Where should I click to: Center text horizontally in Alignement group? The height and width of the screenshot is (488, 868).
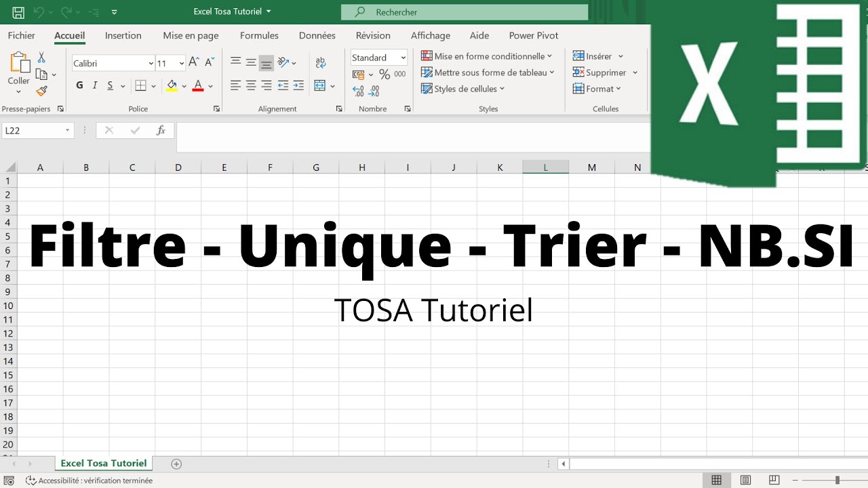coord(251,85)
